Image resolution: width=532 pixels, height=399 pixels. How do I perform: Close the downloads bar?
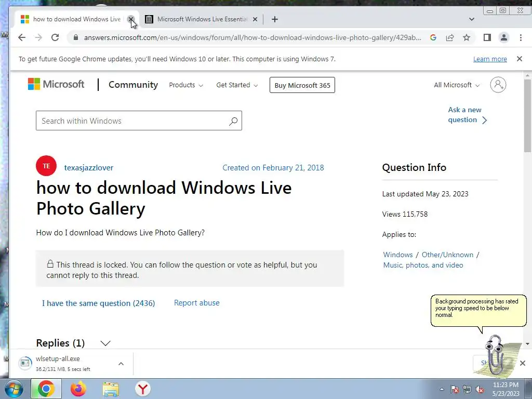coord(523,363)
